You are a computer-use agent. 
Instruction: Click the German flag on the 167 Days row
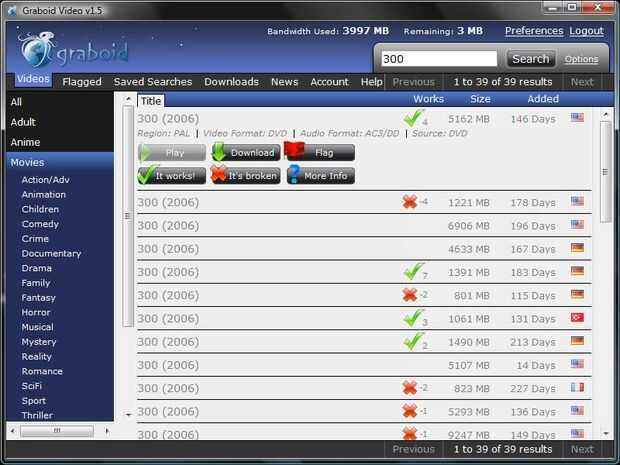coord(577,248)
